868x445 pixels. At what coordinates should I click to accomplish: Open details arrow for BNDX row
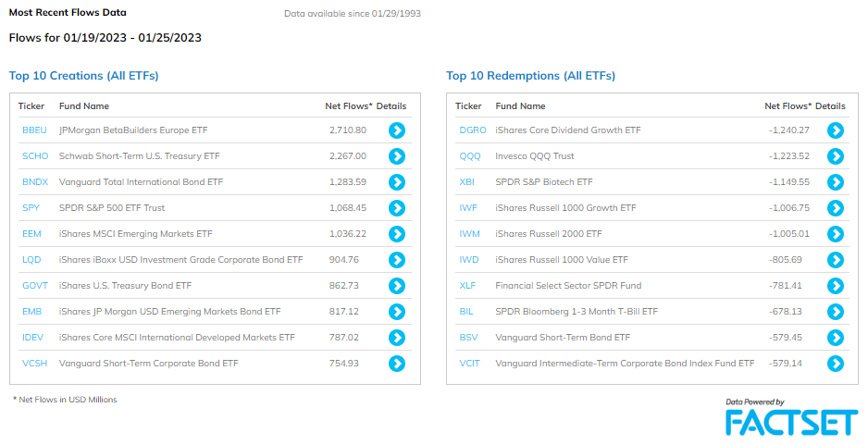click(397, 182)
